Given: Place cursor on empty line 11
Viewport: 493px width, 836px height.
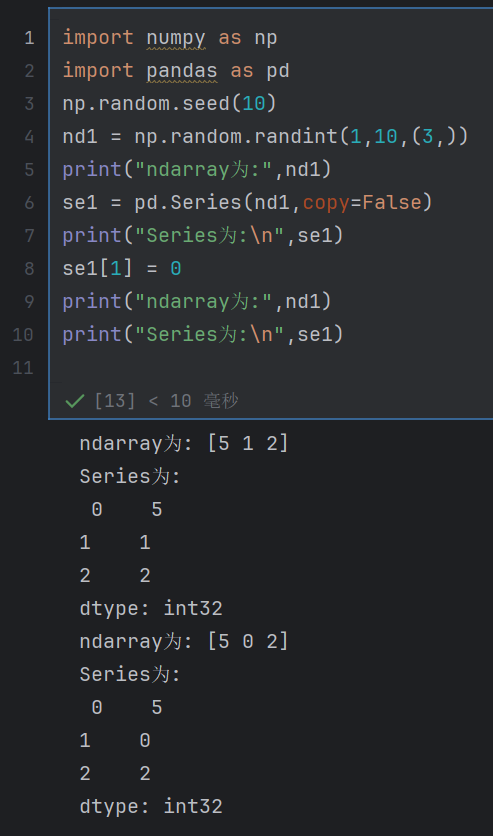Looking at the screenshot, I should 266,368.
